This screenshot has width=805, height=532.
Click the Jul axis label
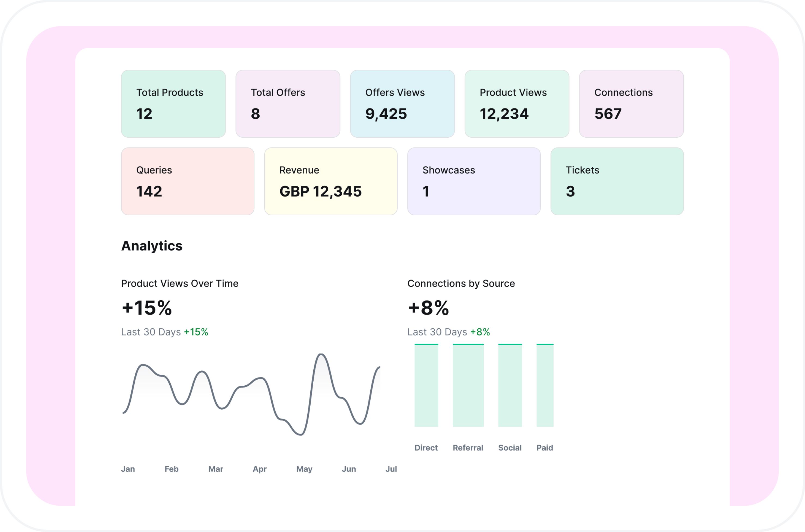(391, 469)
